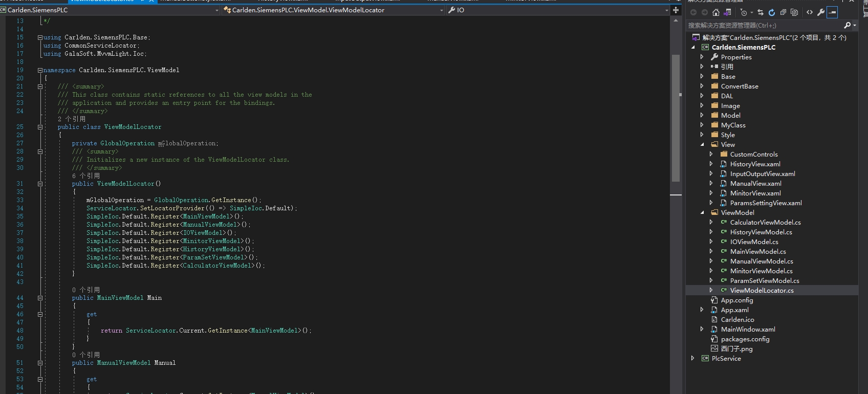Click the Solution Explorer search magnifier icon
The image size is (868, 394).
[847, 25]
